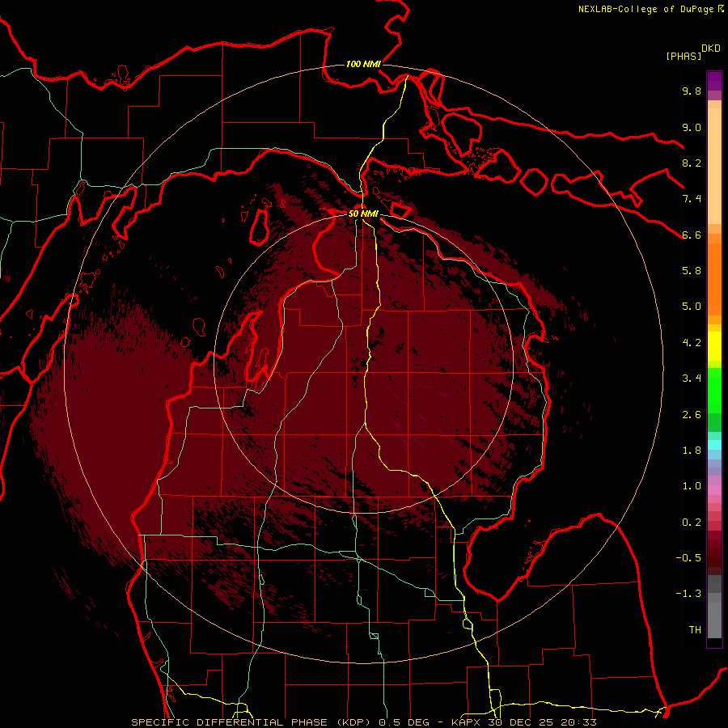Image resolution: width=728 pixels, height=728 pixels.
Task: Select the -0.5 scale value
Action: pos(688,558)
